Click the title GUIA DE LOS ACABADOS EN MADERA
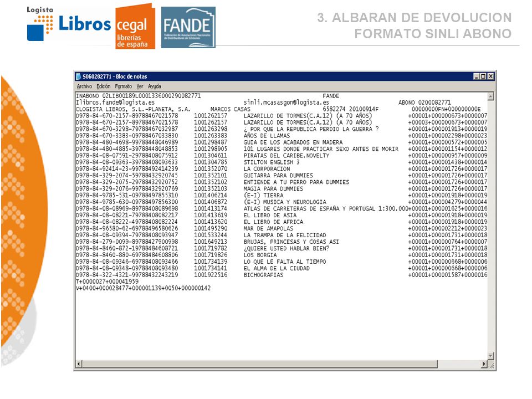Image resolution: width=532 pixels, height=399 pixels. click(293, 142)
